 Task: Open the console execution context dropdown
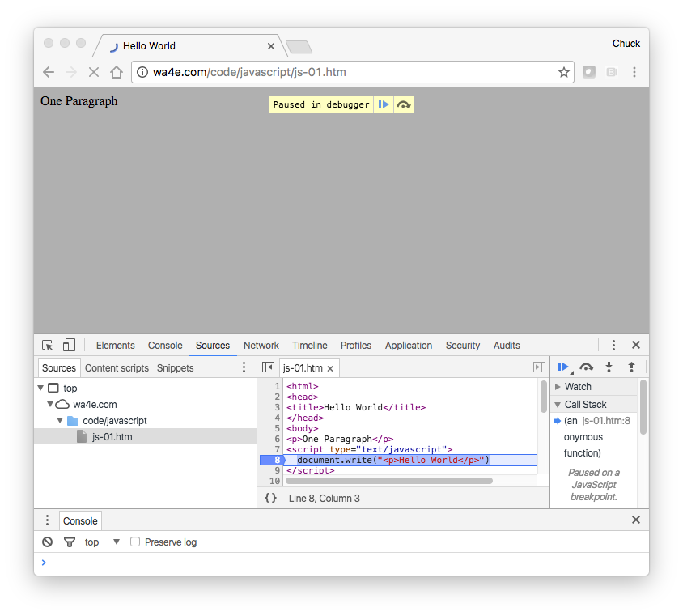tap(103, 542)
